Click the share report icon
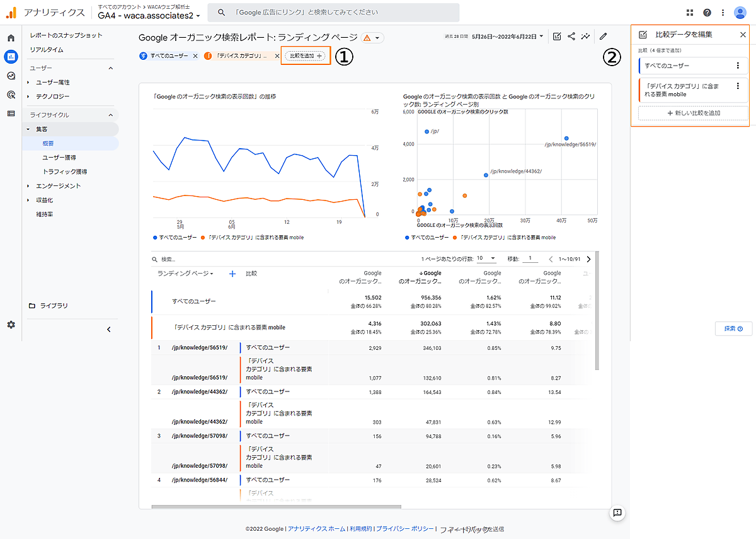The width and height of the screenshot is (756, 539). [571, 37]
